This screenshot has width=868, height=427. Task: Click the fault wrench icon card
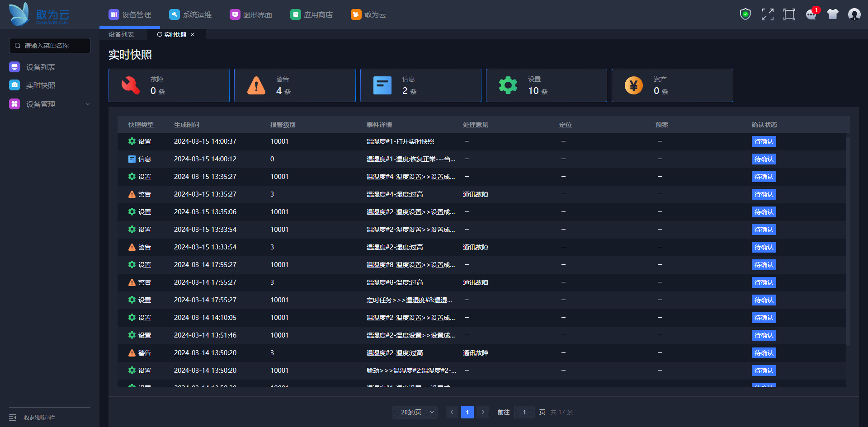pyautogui.click(x=131, y=85)
